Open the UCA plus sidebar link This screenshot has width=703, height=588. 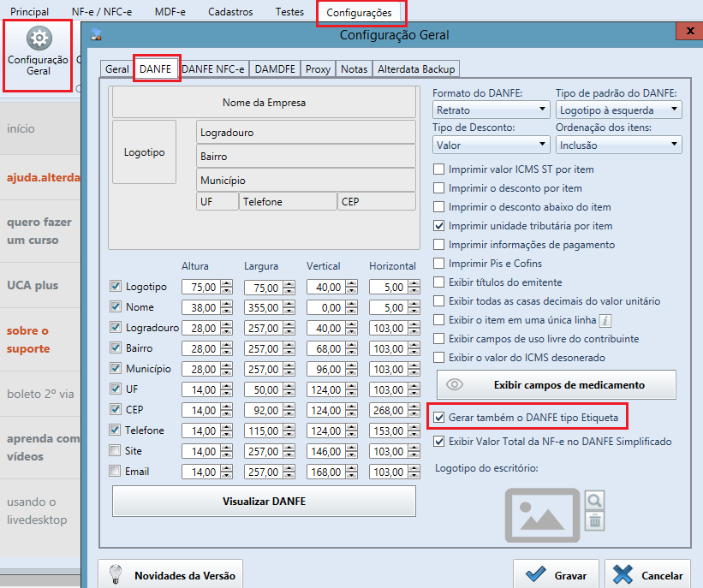pyautogui.click(x=33, y=285)
